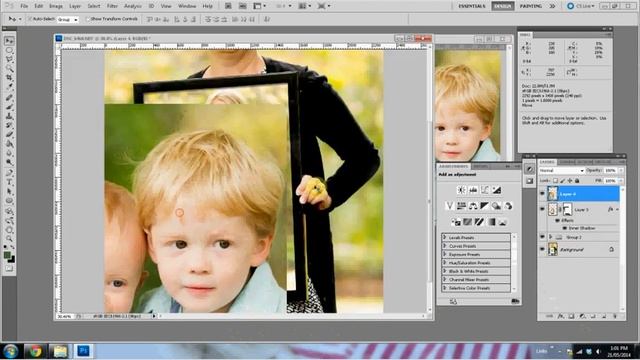Select the Elliptical Marquee tool
The width and height of the screenshot is (640, 360).
point(9,50)
